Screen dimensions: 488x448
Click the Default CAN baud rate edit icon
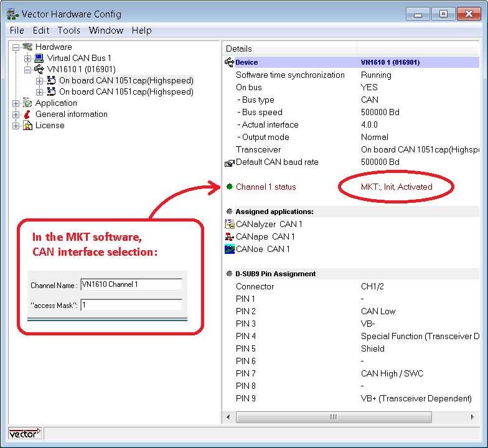point(229,163)
